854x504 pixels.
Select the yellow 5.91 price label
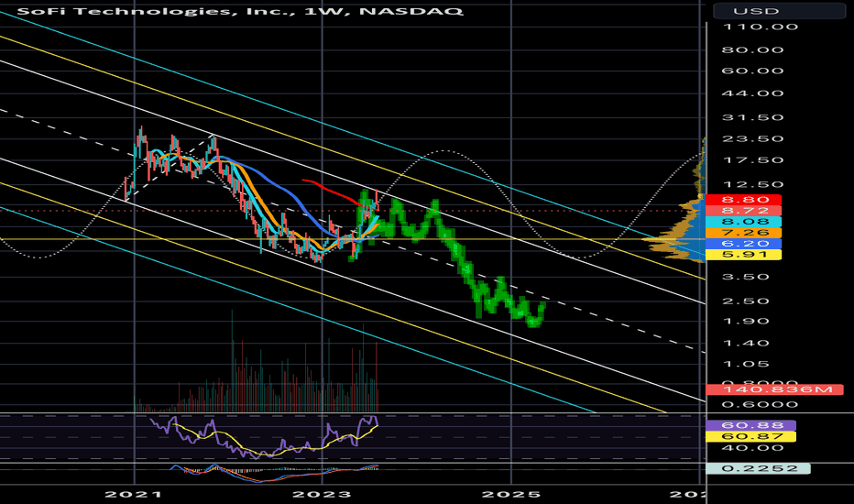tap(743, 255)
